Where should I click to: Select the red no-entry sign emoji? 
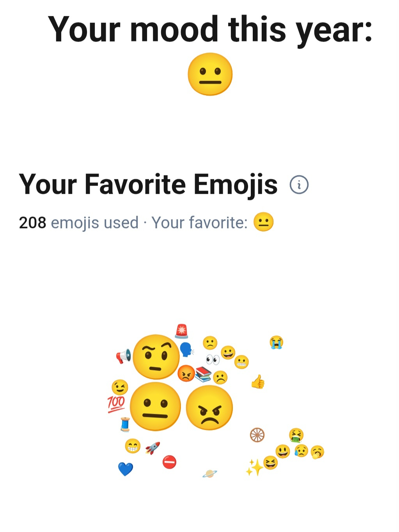169,462
